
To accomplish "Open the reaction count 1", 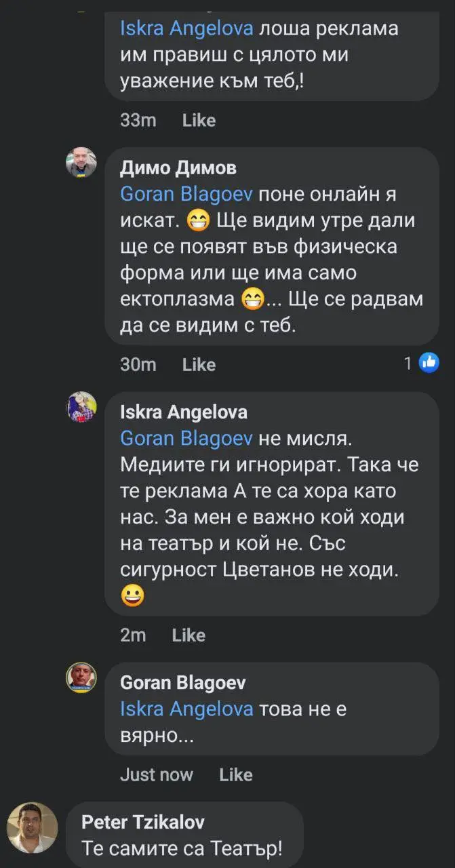I will (x=408, y=364).
